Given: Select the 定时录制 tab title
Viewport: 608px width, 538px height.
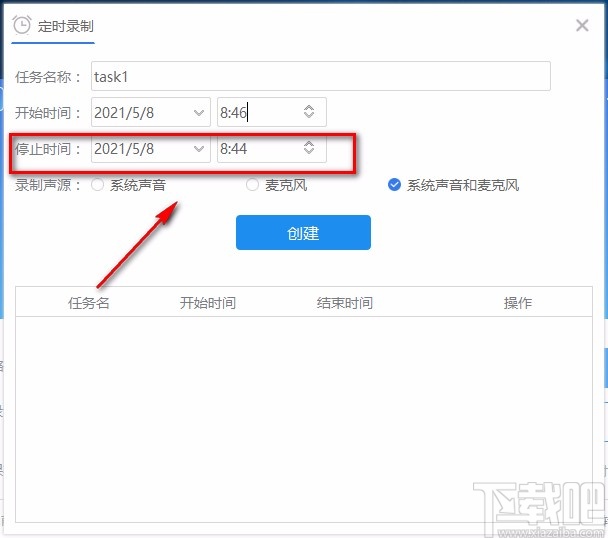Looking at the screenshot, I should [x=66, y=26].
